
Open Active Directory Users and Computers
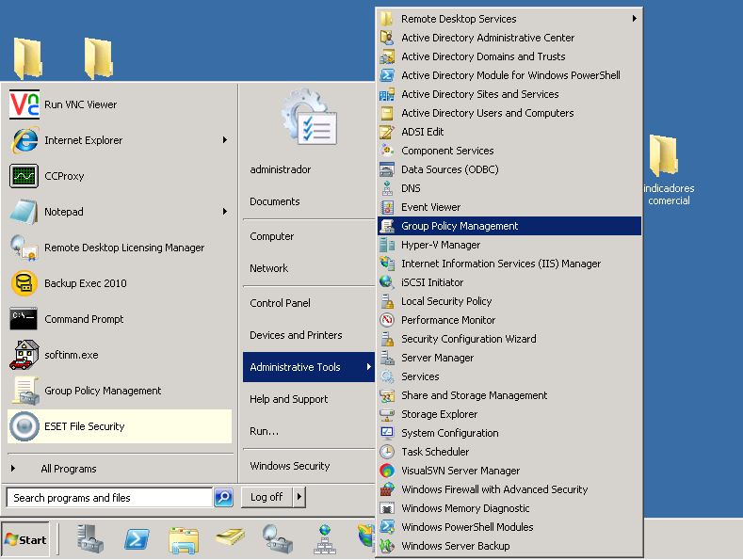tap(509, 113)
